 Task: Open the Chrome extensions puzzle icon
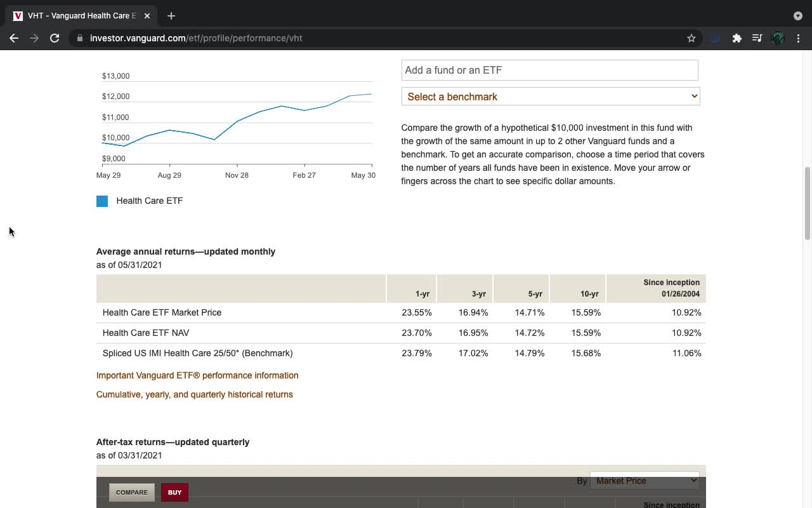pos(737,38)
